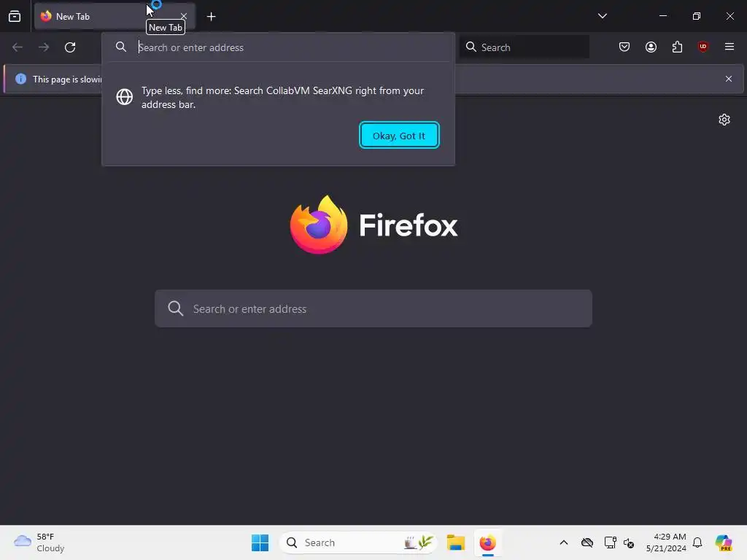Open the clock showing 4:29 AM
Viewport: 747px width, 560px height.
666,542
